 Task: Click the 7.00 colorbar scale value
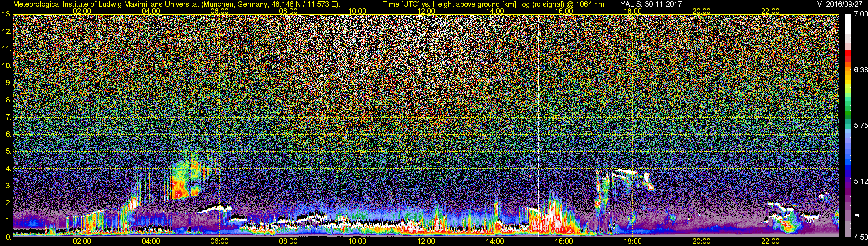[x=860, y=14]
